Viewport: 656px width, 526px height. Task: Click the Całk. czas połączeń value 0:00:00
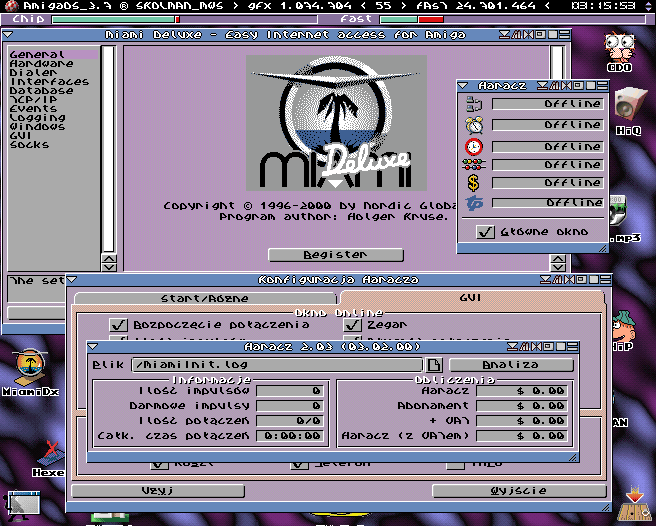290,436
